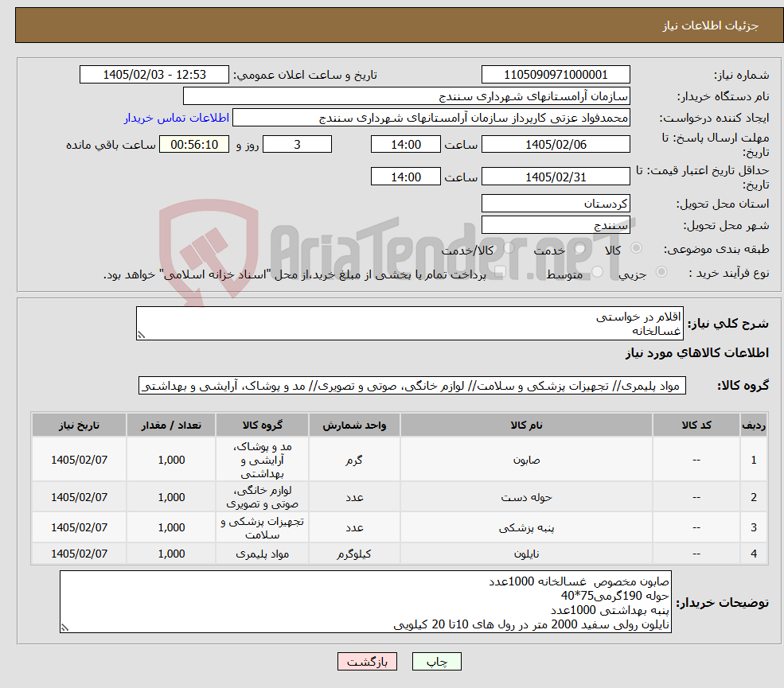Click the resize handle of description textarea
Screen dimensions: 784x688
pyautogui.click(x=141, y=336)
